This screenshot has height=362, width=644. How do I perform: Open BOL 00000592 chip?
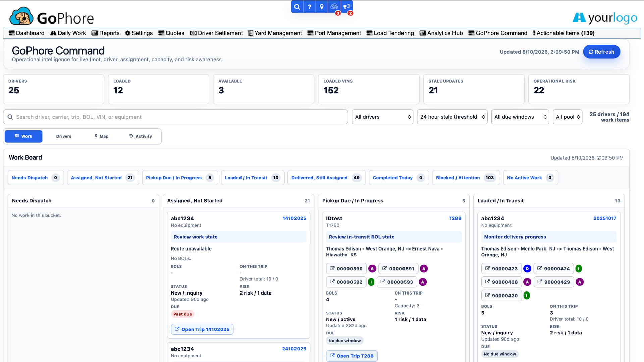346,282
